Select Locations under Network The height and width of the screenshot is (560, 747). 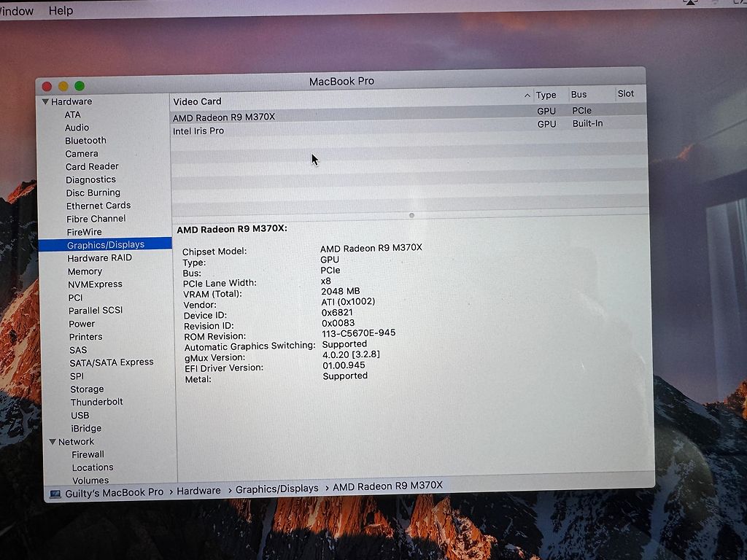click(93, 467)
